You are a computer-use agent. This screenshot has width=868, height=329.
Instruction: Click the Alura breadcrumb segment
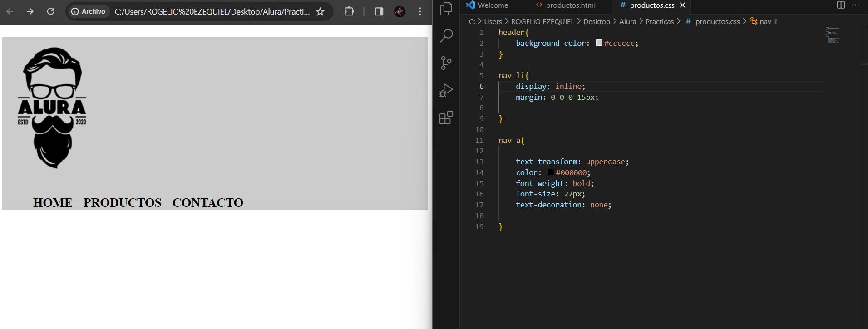[627, 21]
